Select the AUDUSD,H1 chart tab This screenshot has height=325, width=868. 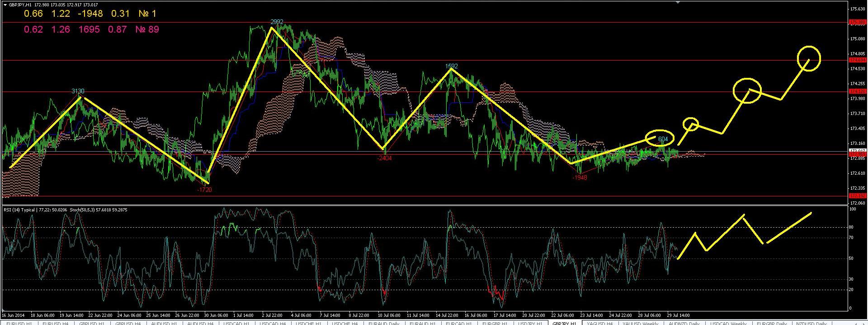coord(164,323)
